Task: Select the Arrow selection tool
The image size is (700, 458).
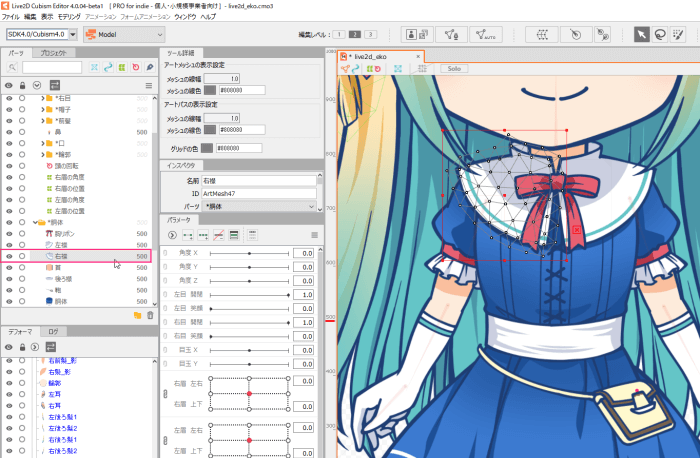Action: (642, 34)
